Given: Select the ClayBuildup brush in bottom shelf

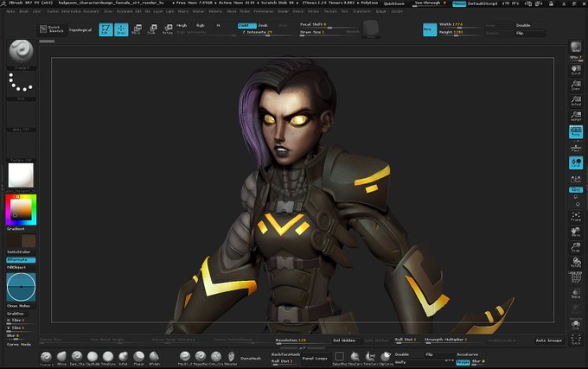Looking at the screenshot, I should [93, 358].
